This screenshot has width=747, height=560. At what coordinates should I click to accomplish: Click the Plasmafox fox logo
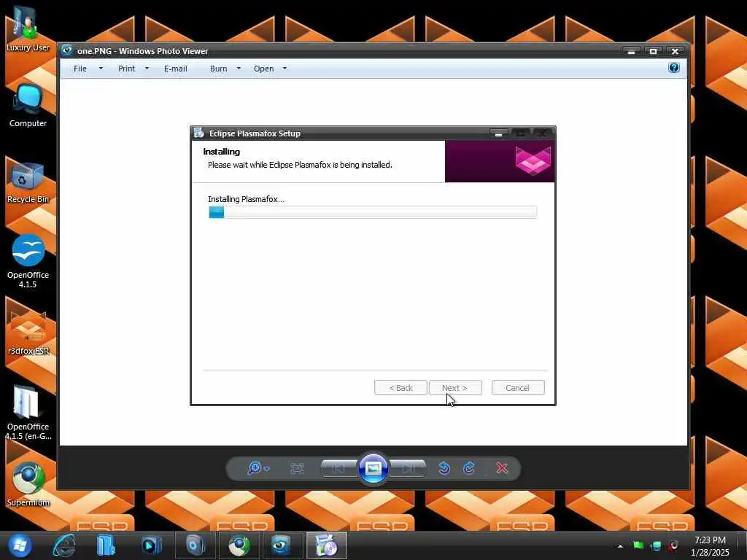[533, 160]
